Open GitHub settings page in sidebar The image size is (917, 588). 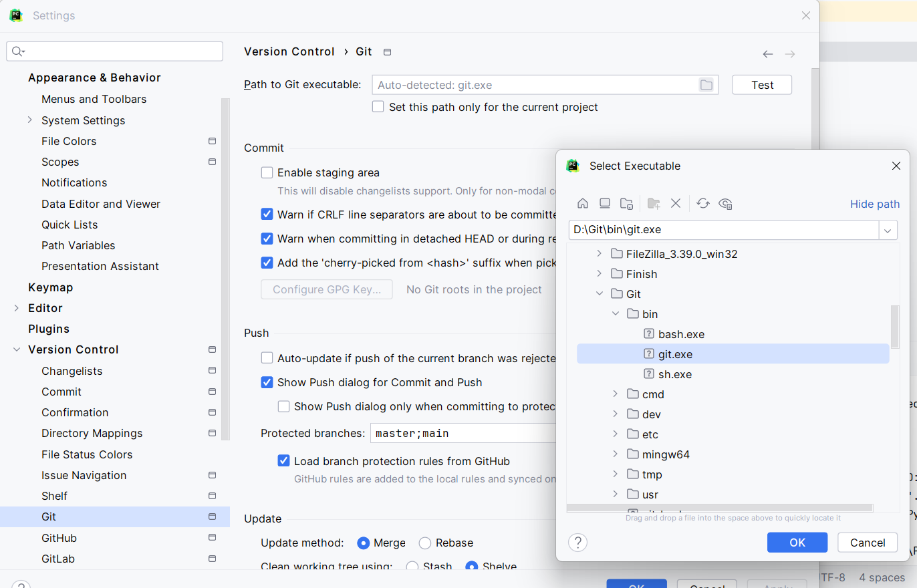point(59,538)
